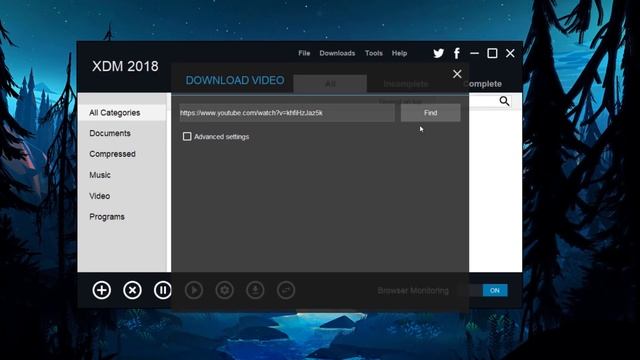Select the Video category
Image resolution: width=640 pixels, height=360 pixels.
point(100,196)
